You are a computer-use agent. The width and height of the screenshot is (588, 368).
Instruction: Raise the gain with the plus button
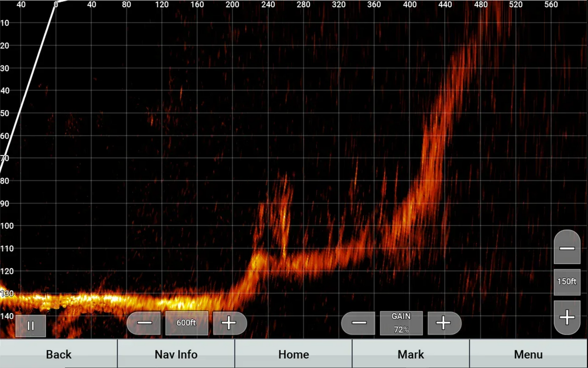444,323
